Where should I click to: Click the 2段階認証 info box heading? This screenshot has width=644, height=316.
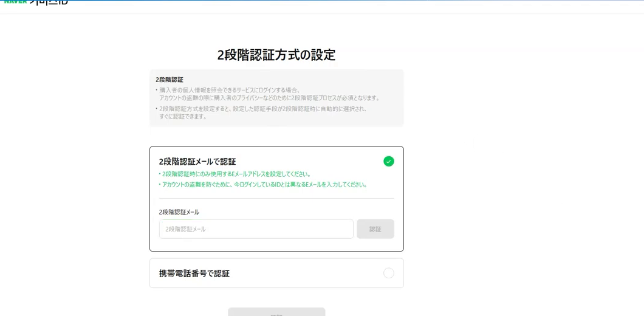coord(170,80)
